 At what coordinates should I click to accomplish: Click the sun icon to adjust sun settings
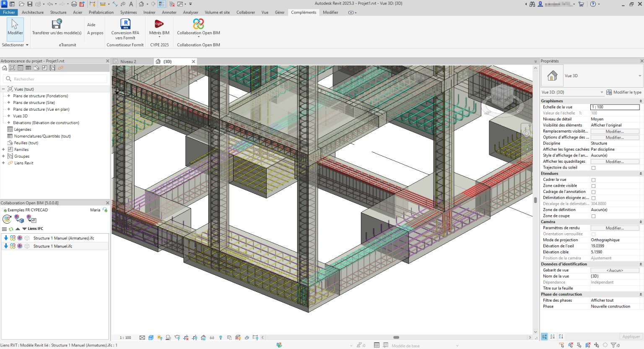[x=159, y=337]
